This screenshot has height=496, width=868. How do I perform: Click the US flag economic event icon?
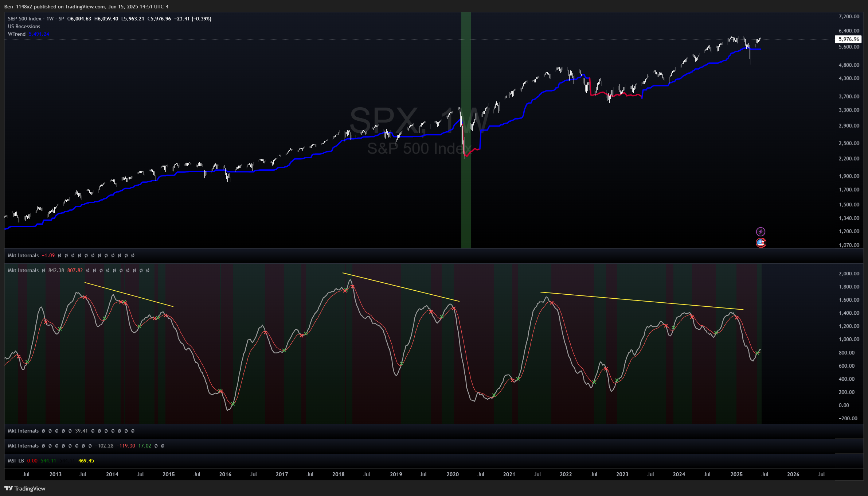point(761,243)
